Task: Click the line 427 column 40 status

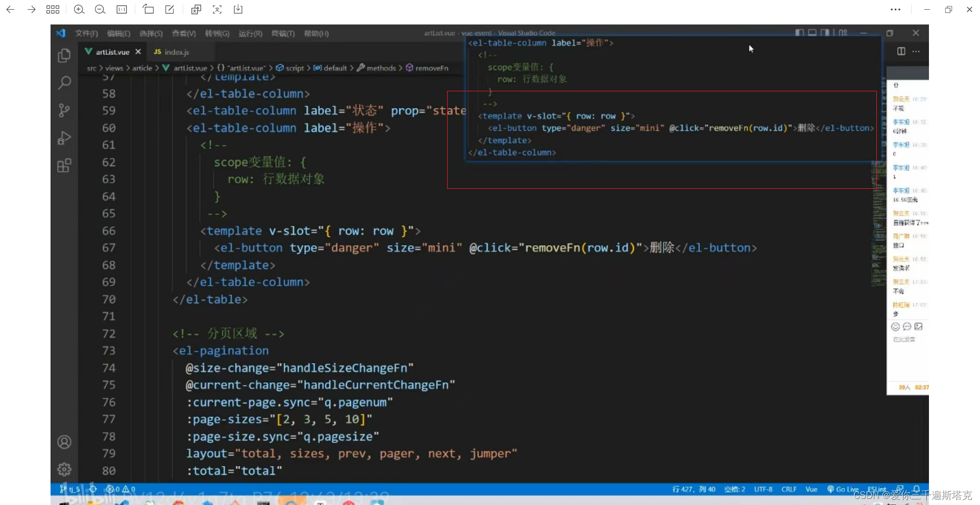Action: 694,489
